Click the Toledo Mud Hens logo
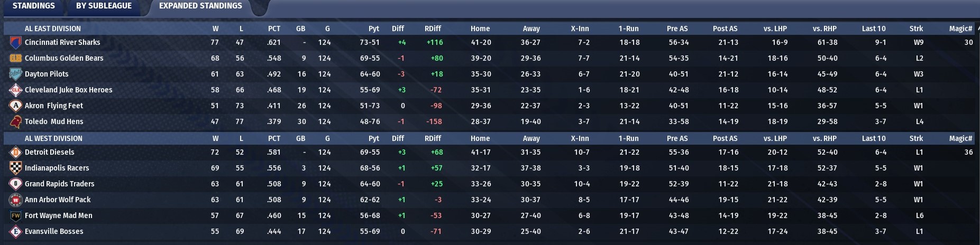980x245 pixels. click(15, 122)
